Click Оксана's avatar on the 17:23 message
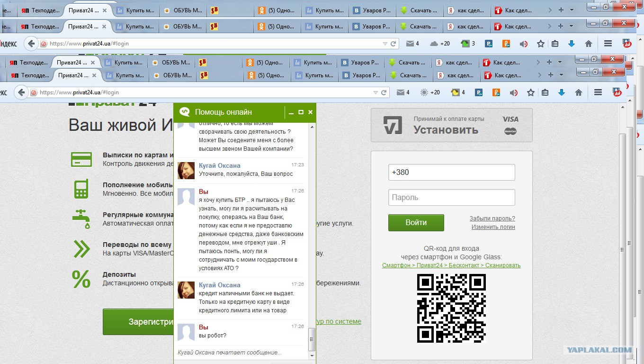Image resolution: width=644 pixels, height=364 pixels. pyautogui.click(x=186, y=171)
